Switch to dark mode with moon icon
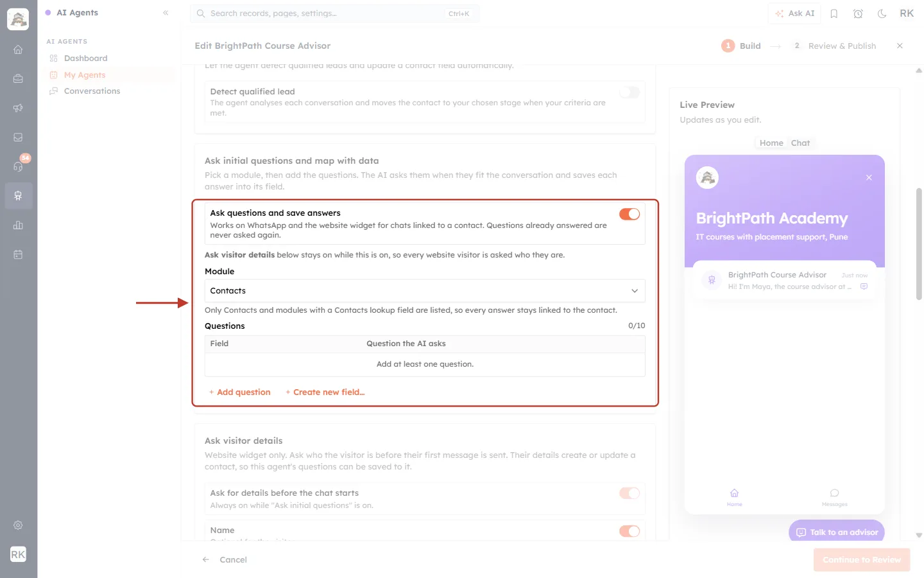 click(x=882, y=13)
